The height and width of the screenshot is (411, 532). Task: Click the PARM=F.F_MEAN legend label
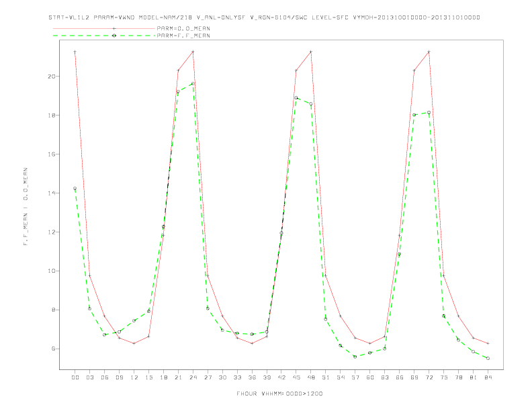(x=183, y=36)
